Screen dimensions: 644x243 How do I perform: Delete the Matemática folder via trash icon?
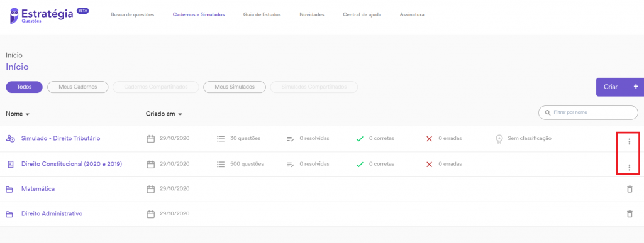click(629, 189)
